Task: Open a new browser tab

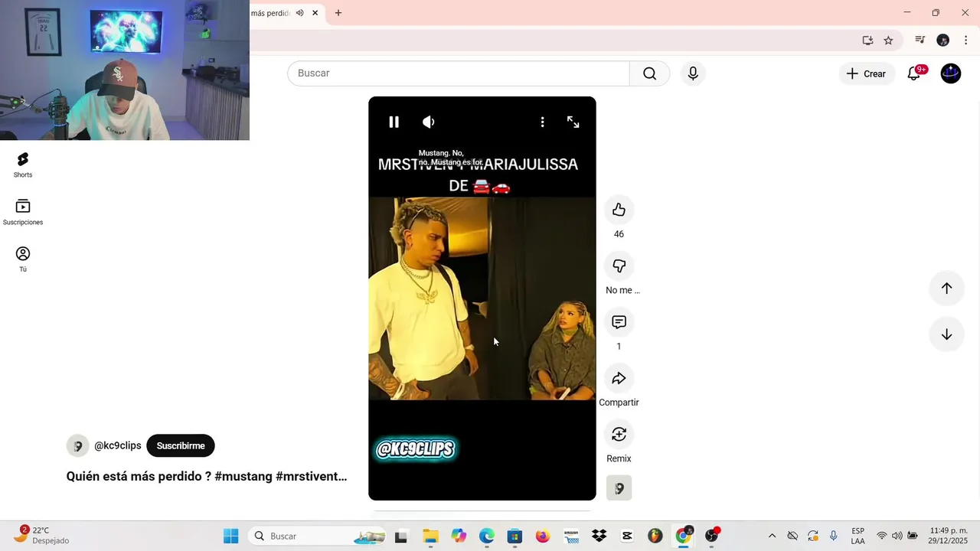Action: [338, 13]
